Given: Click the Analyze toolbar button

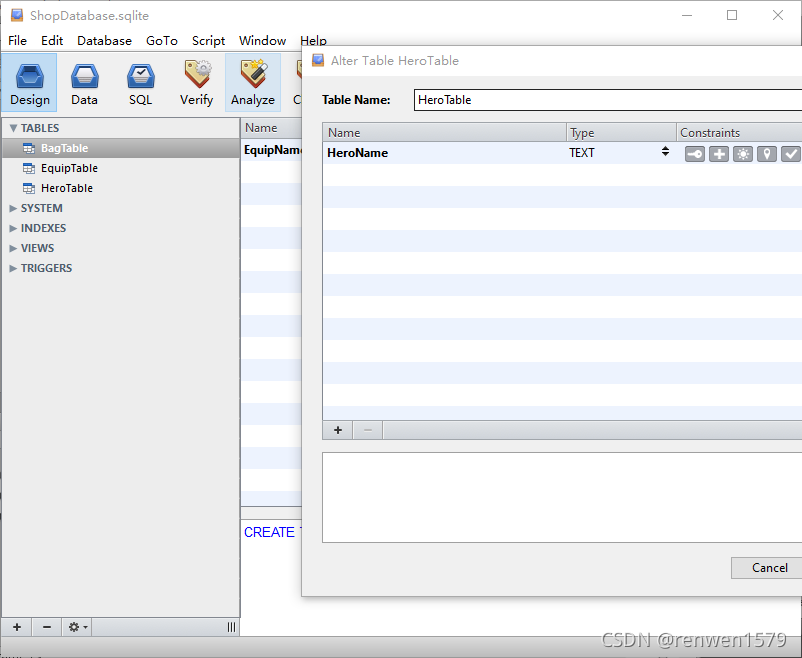Looking at the screenshot, I should [x=253, y=83].
